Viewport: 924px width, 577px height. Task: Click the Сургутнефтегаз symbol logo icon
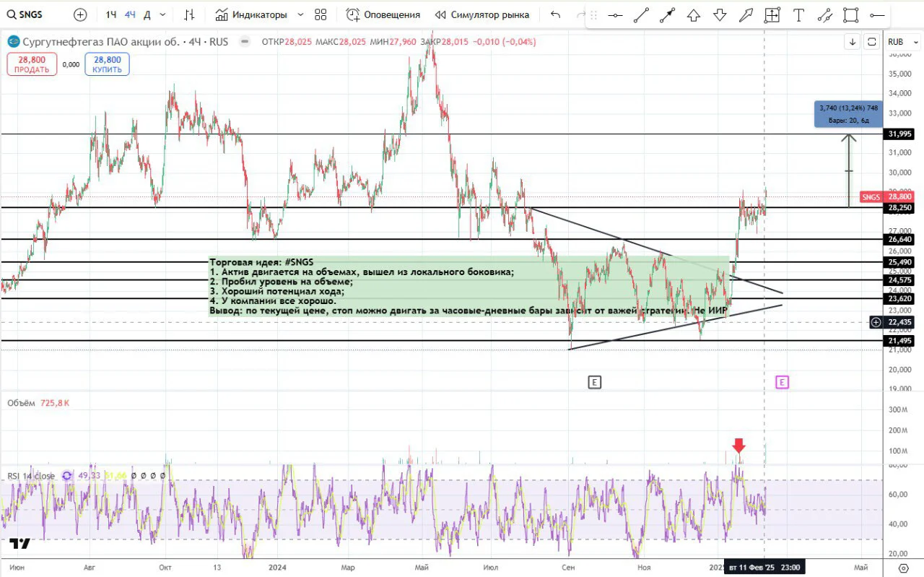[13, 42]
